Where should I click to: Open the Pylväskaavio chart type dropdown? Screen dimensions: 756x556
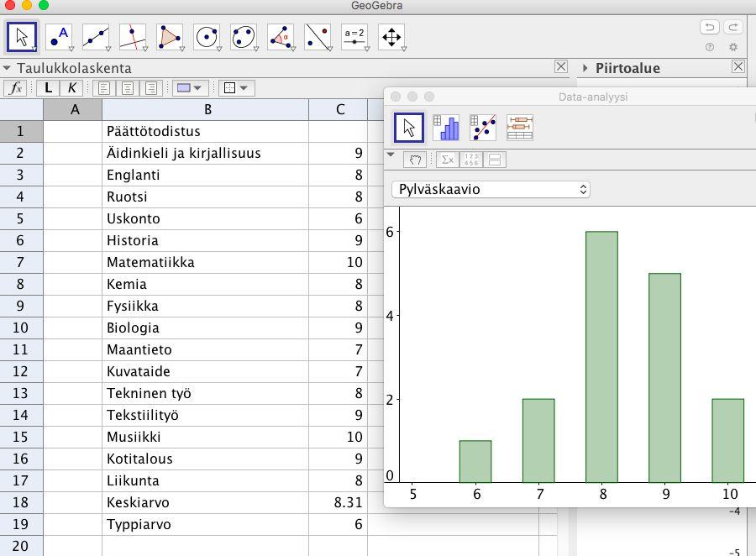pyautogui.click(x=491, y=189)
